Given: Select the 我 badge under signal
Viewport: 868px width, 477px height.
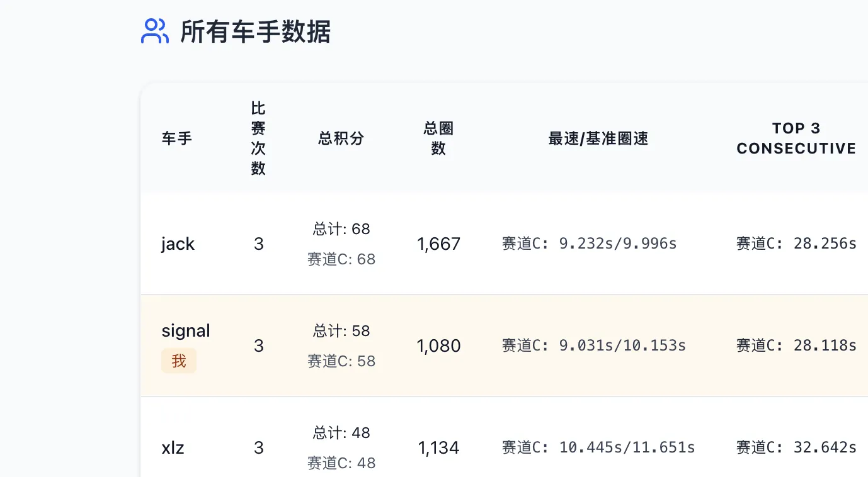Looking at the screenshot, I should [178, 361].
